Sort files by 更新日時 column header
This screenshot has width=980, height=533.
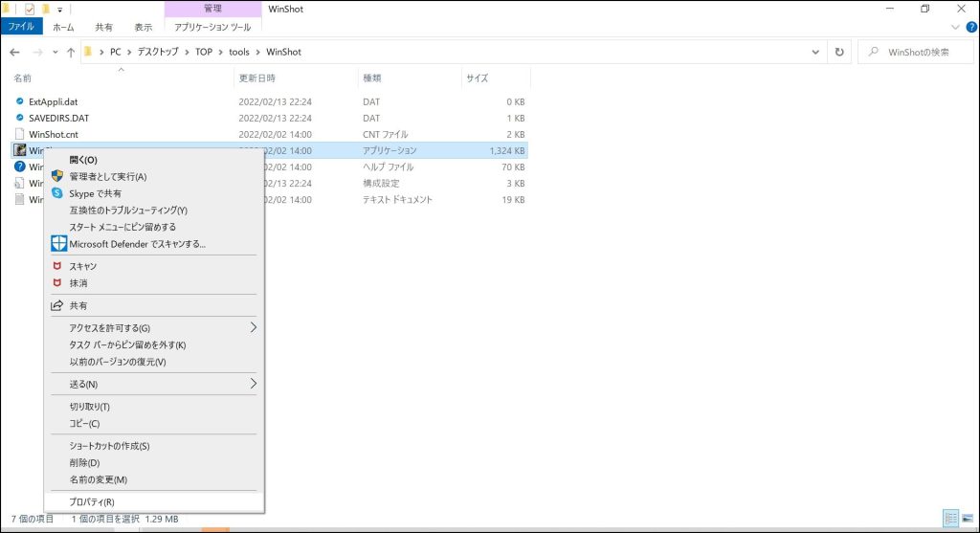coord(256,78)
